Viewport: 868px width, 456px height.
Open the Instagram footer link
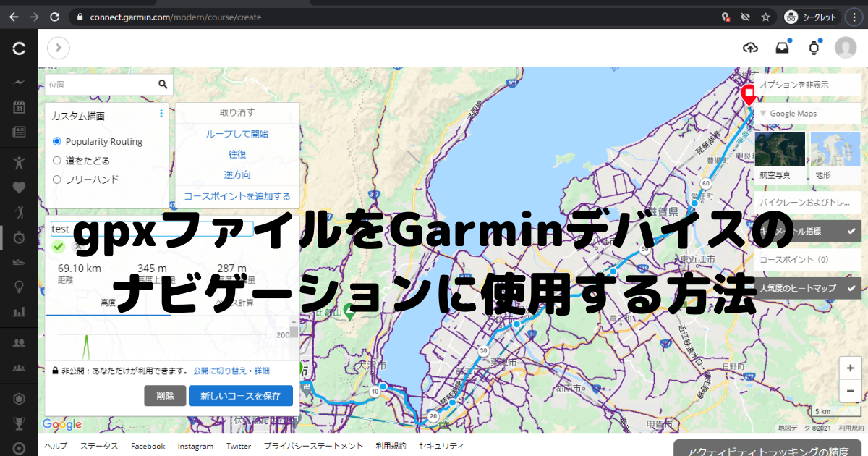[195, 446]
